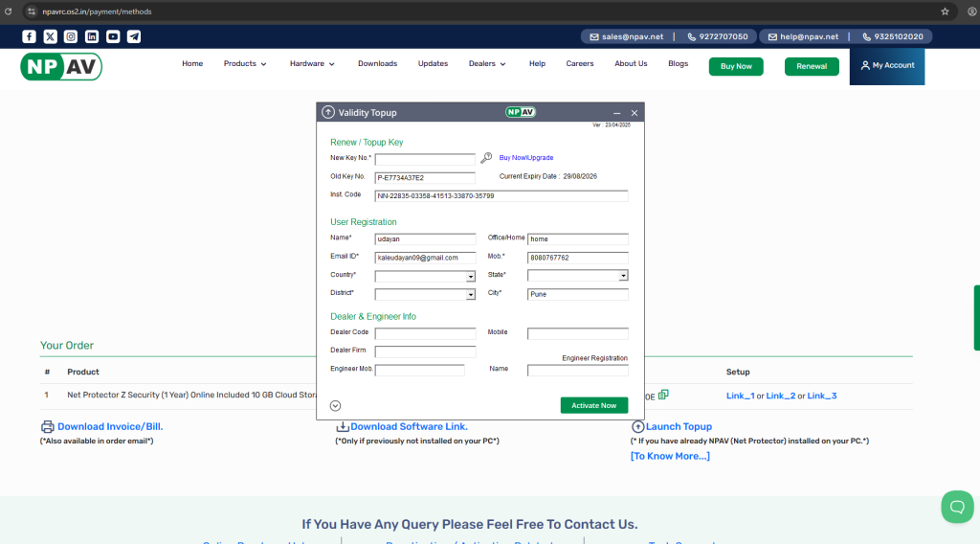980x544 pixels.
Task: Click the Instagram icon in top bar
Action: click(71, 36)
